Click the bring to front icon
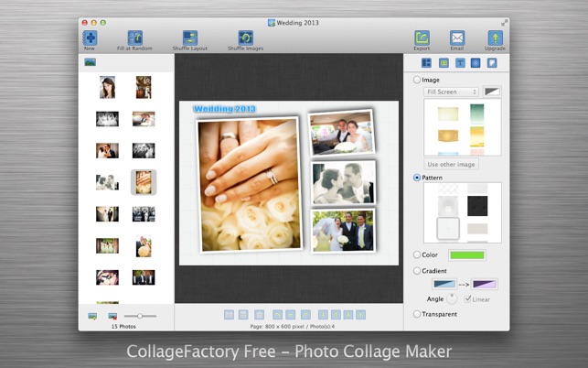The width and height of the screenshot is (588, 368). 360,315
